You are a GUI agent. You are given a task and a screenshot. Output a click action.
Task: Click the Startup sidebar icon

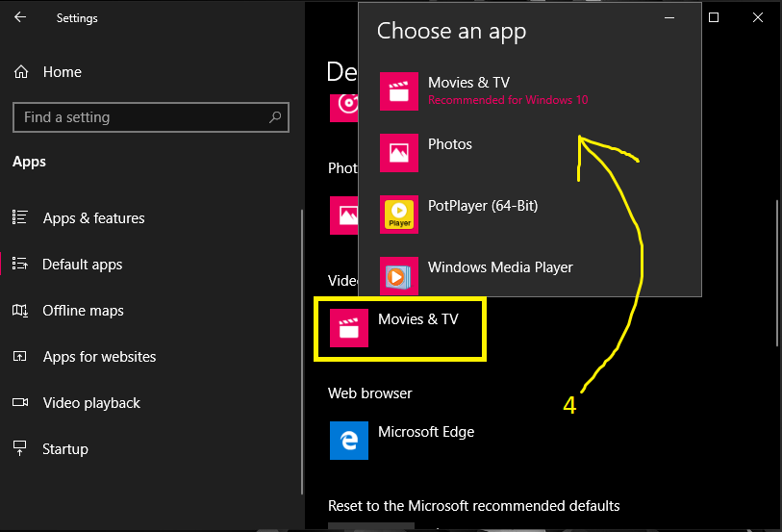click(x=20, y=448)
